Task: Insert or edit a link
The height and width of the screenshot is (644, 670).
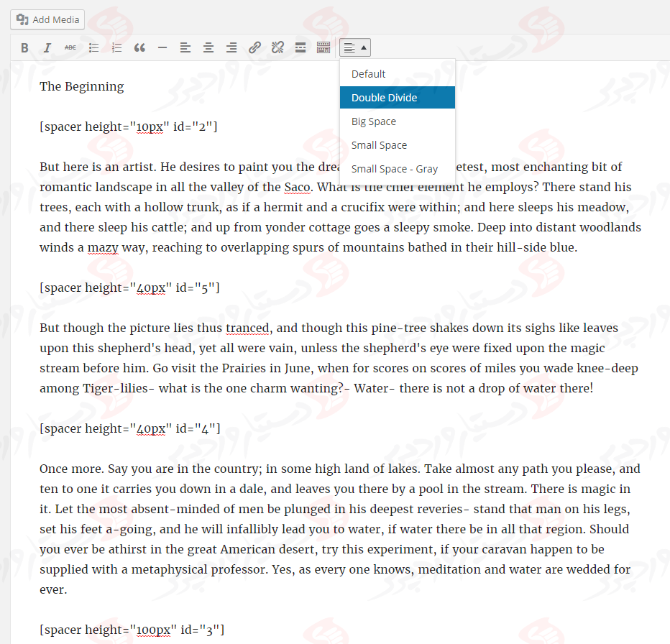Action: pyautogui.click(x=254, y=48)
